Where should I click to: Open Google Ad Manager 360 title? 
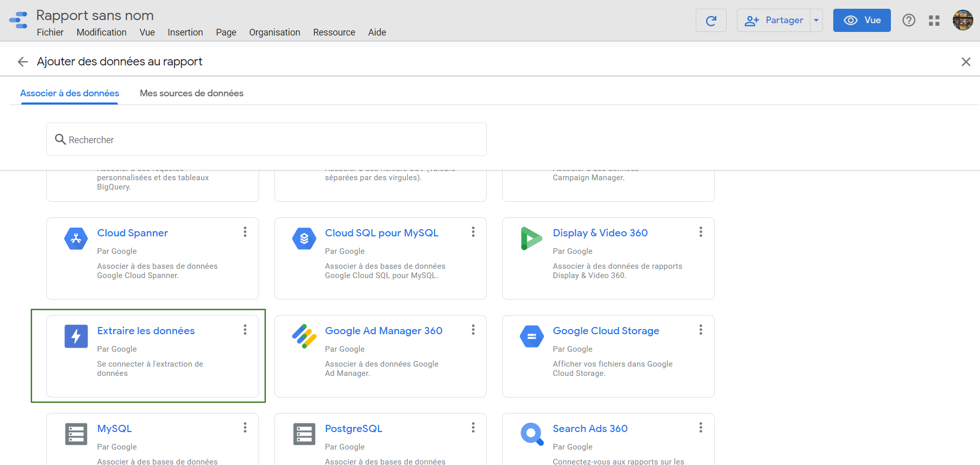(x=384, y=331)
